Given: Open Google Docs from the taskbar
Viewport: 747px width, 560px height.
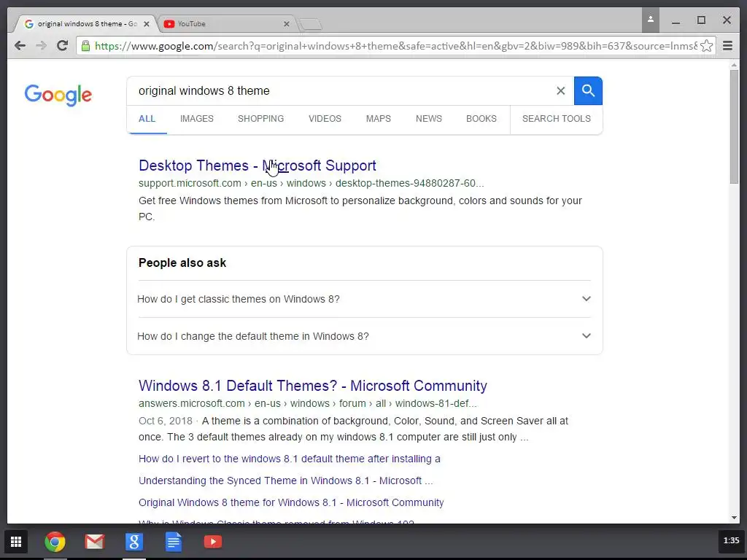Looking at the screenshot, I should (x=174, y=542).
